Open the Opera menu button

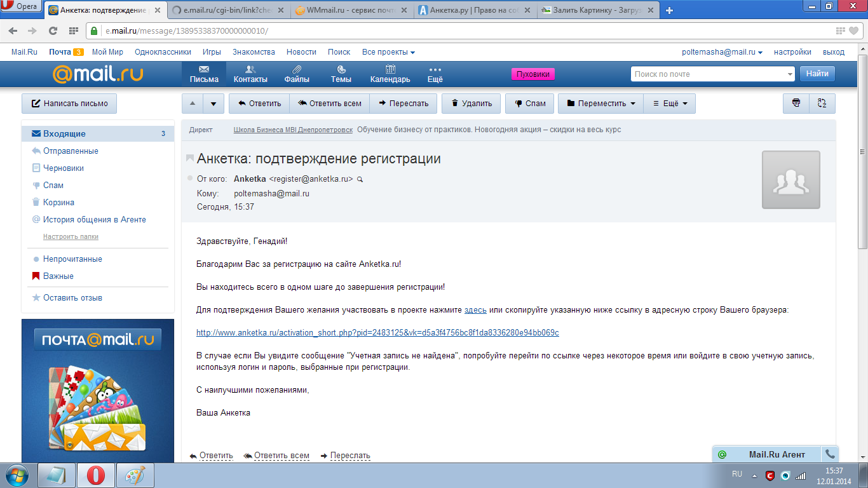click(22, 8)
